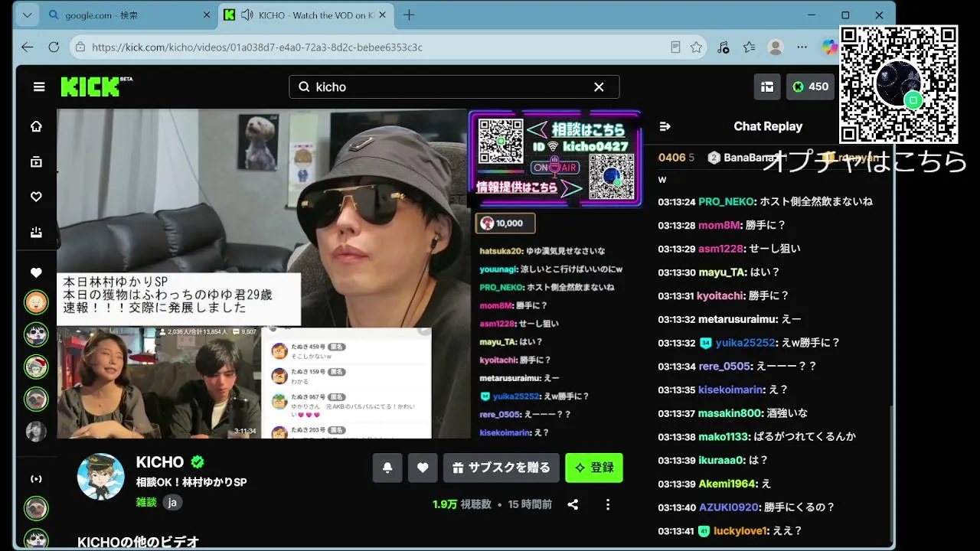This screenshot has height=551, width=980.
Task: Click the green 登録 subscribe button
Action: point(594,468)
